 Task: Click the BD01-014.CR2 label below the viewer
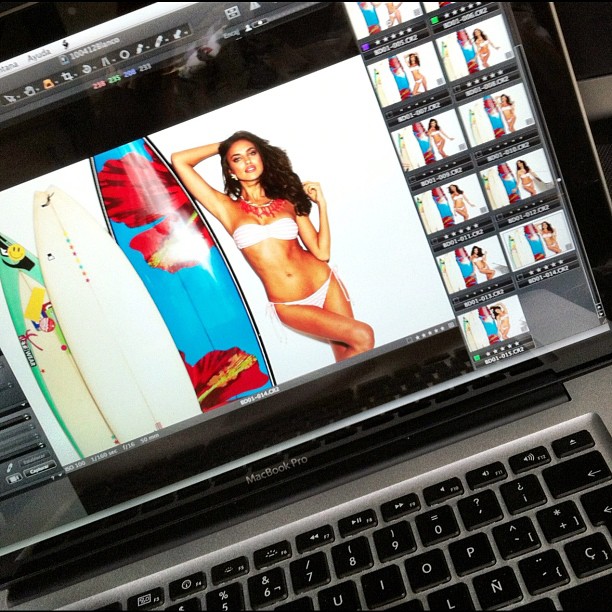260,396
